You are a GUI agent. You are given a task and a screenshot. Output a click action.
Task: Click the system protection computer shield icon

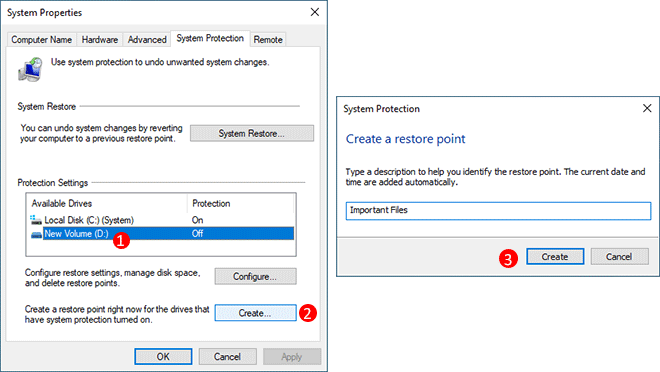tap(30, 69)
